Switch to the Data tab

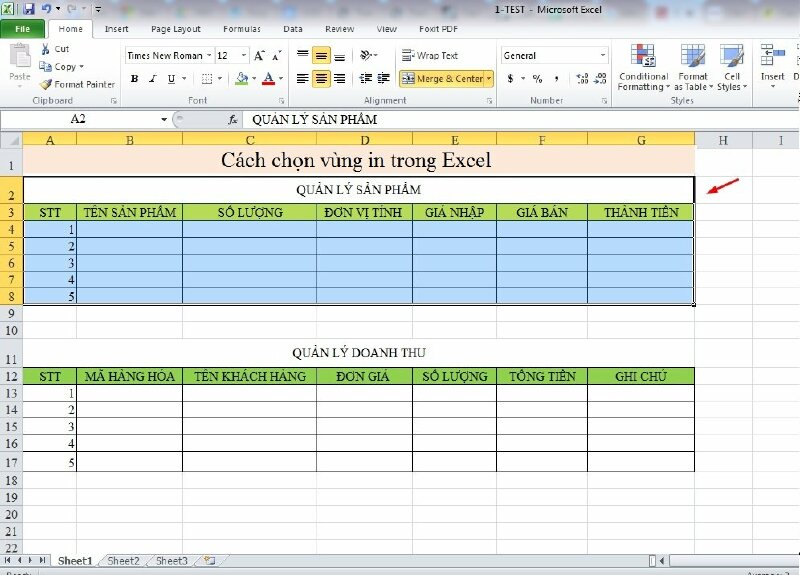pos(293,29)
